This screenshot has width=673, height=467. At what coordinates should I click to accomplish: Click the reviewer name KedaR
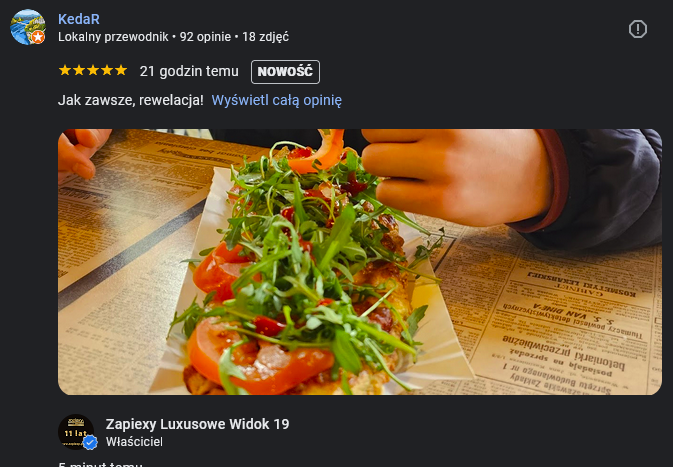click(x=79, y=19)
